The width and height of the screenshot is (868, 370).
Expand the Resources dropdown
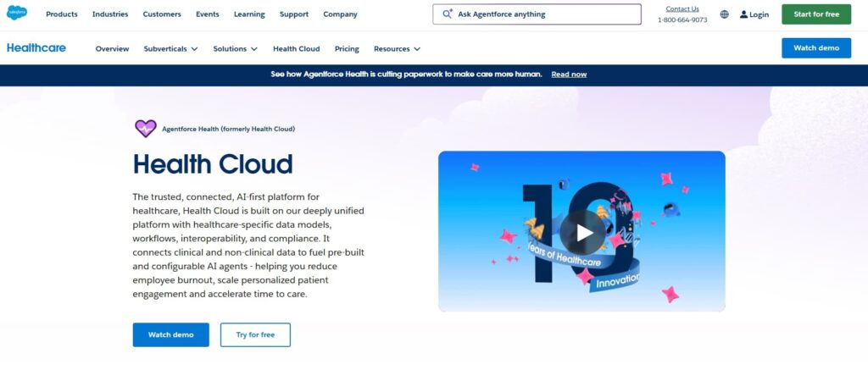(x=397, y=48)
